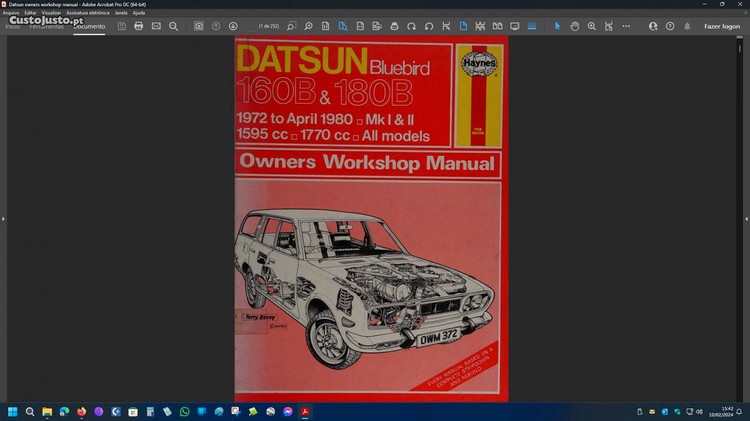Click the Print file icon
This screenshot has width=750, height=421.
tap(138, 26)
